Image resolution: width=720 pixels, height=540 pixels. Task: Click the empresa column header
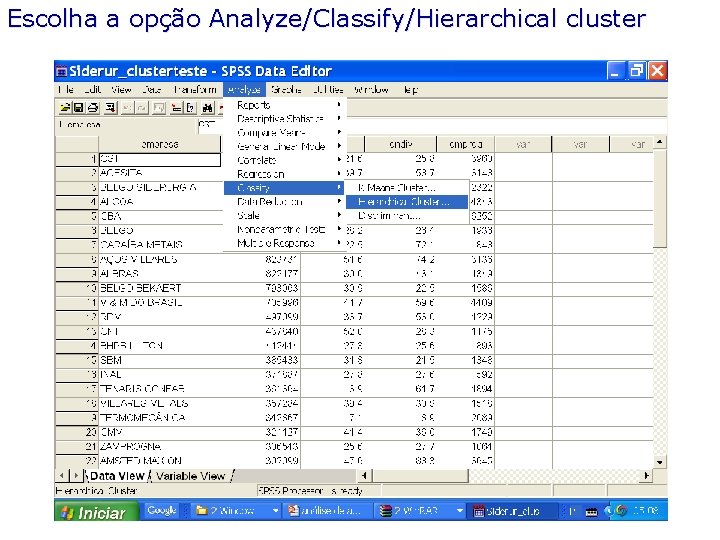click(160, 144)
